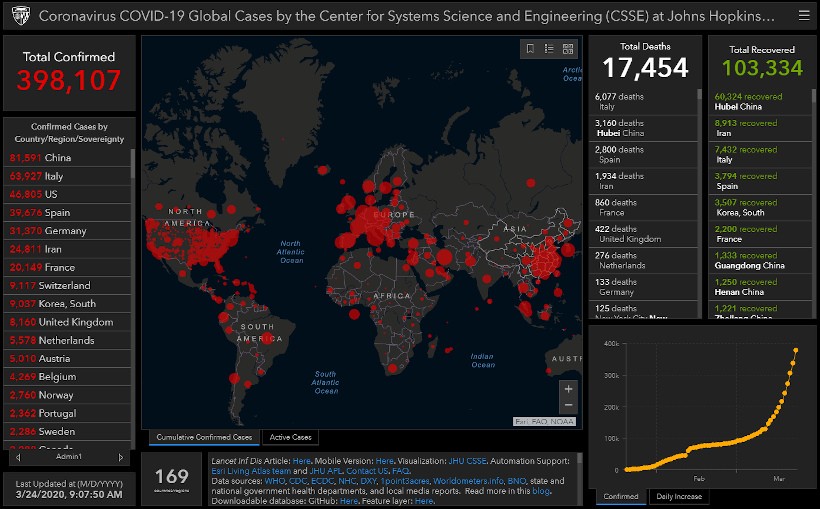The width and height of the screenshot is (820, 509).
Task: Click the latest data point on chart
Action: click(x=795, y=350)
